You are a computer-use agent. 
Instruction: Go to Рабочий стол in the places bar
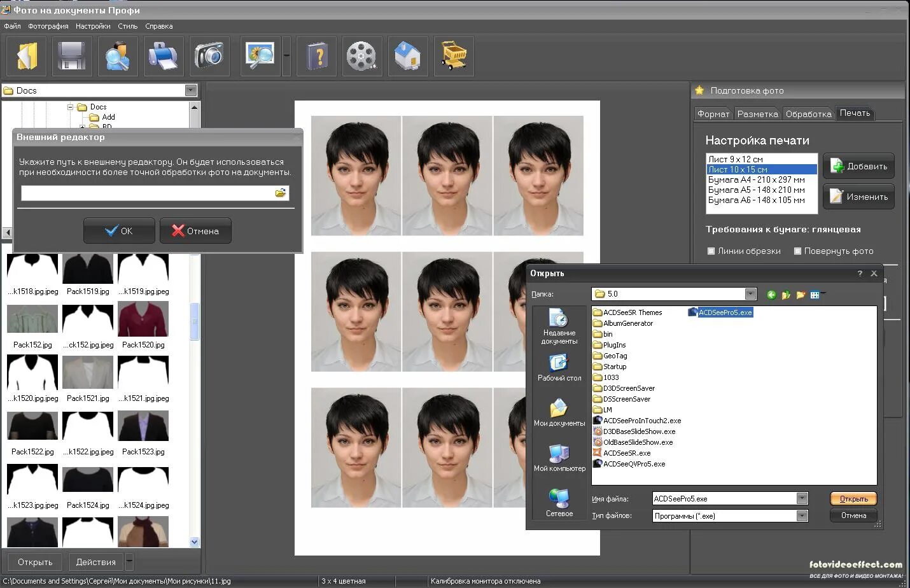(x=559, y=368)
